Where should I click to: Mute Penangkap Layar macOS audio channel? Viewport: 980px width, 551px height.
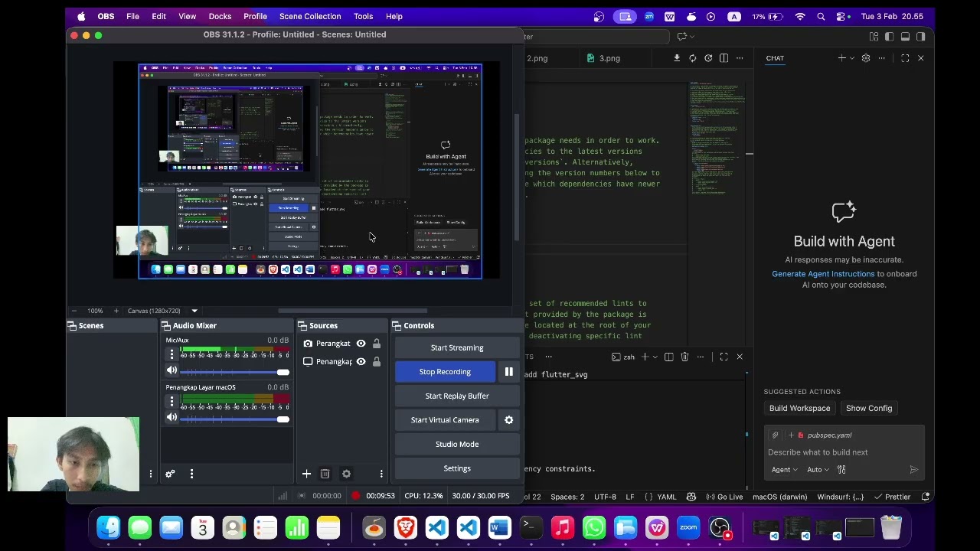click(x=171, y=418)
